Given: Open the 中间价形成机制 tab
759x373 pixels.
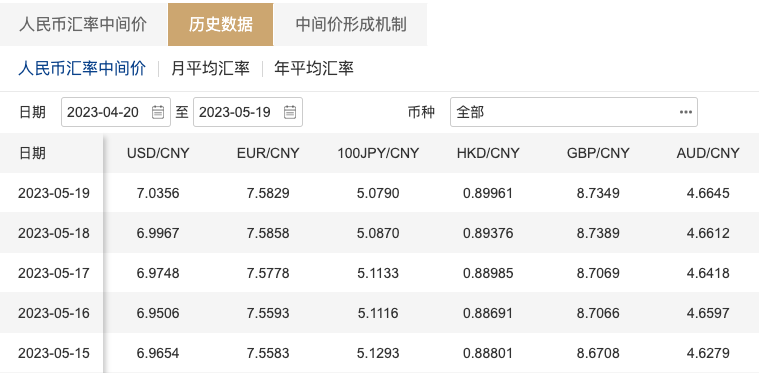Looking at the screenshot, I should tap(350, 25).
